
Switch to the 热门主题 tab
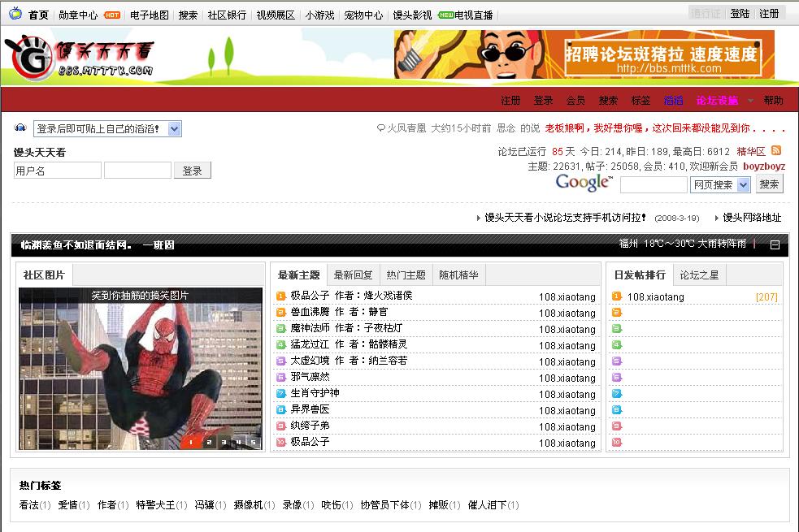tap(406, 275)
